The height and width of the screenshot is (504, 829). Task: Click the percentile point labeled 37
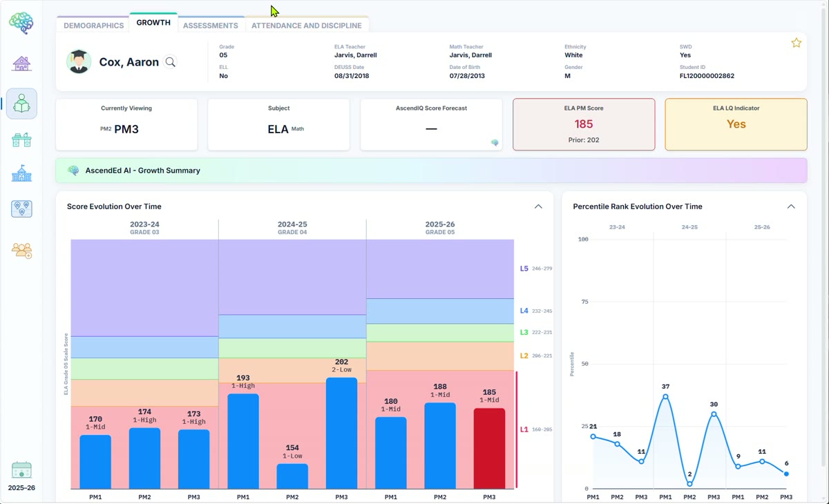(x=665, y=396)
